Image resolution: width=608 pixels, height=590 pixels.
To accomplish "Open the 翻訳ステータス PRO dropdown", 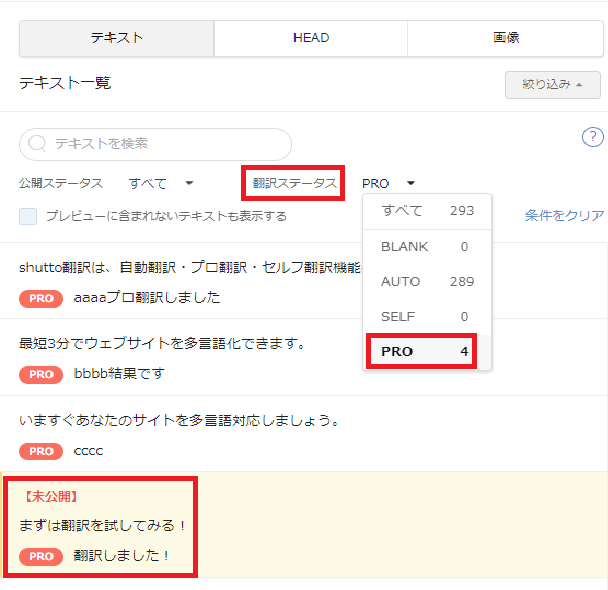I will point(388,183).
